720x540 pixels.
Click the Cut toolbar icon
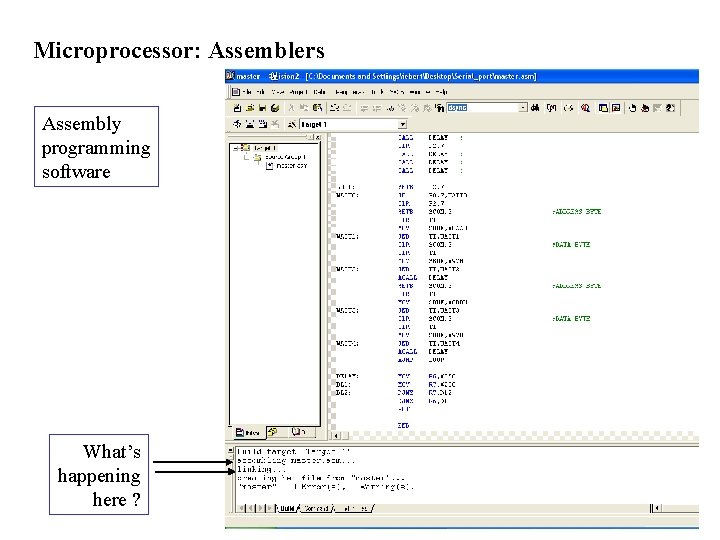tap(291, 108)
